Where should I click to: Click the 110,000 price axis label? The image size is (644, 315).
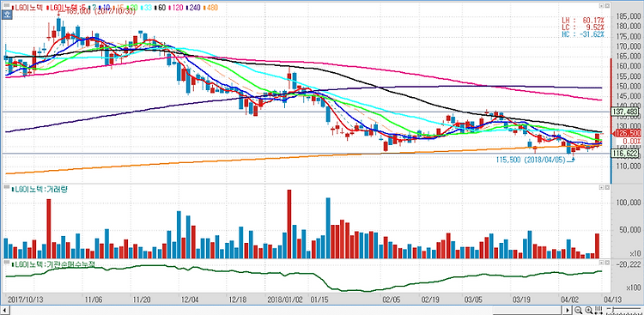[629, 167]
